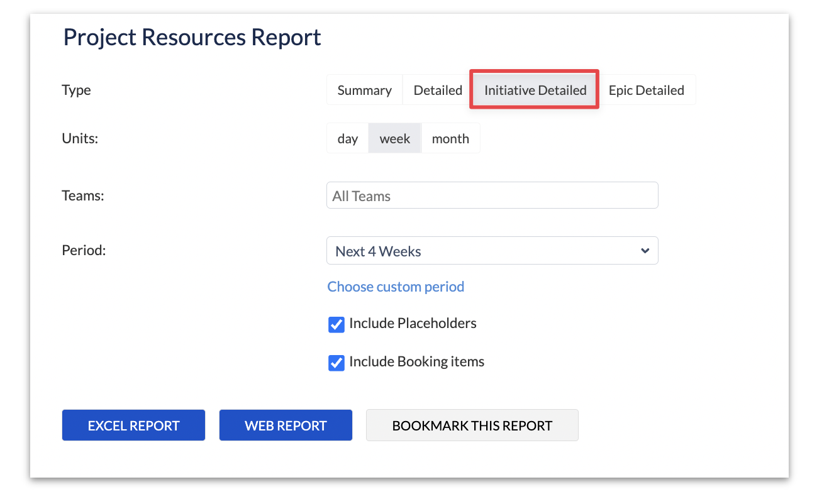Open the Next 4 Weeks period dropdown
Screen dimensions: 834x504
tap(484, 251)
